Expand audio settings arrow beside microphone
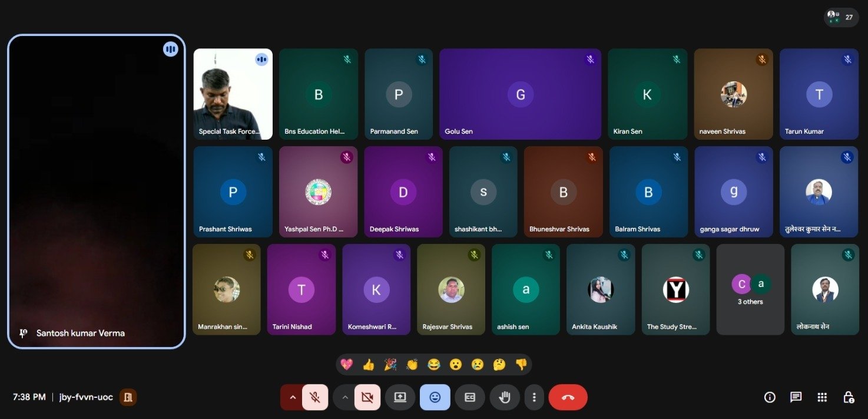868x419 pixels. (x=292, y=397)
